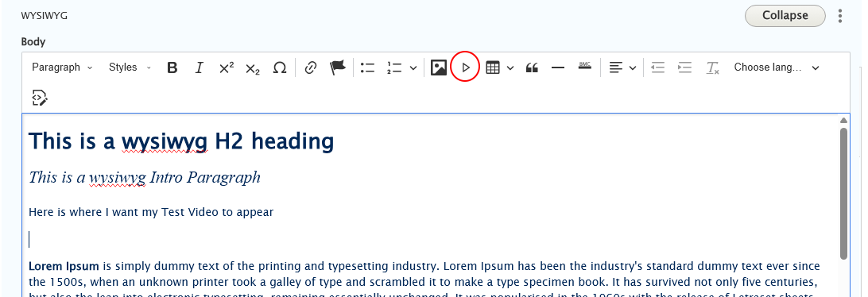
Task: Expand the table dropdown arrow
Action: 510,68
